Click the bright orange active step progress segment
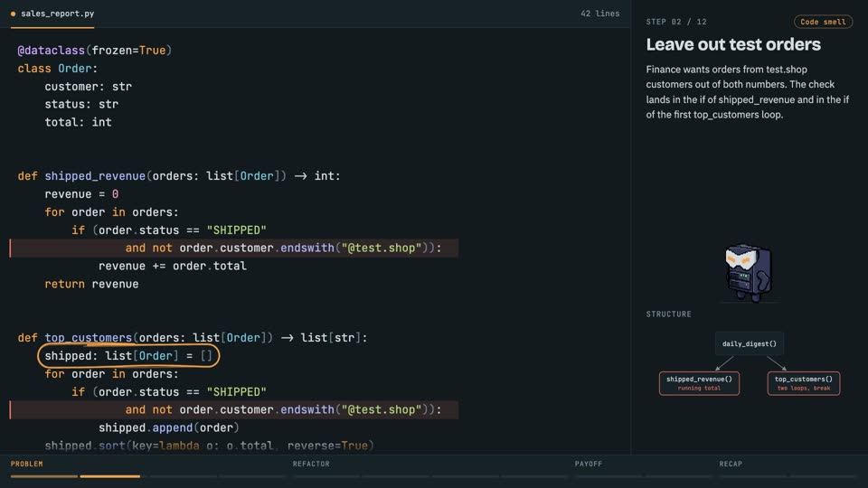The width and height of the screenshot is (868, 488). [x=109, y=476]
